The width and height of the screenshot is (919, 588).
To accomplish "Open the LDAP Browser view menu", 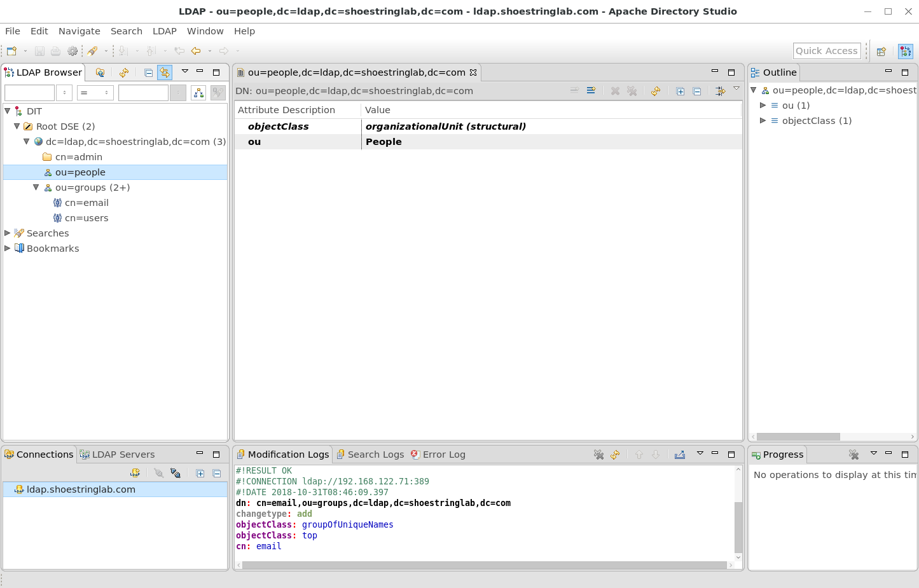I will [185, 71].
